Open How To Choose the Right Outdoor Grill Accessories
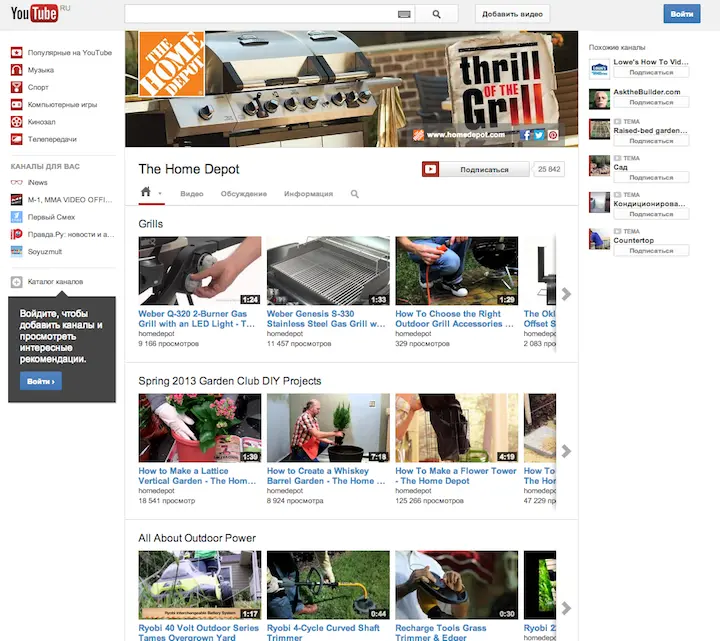The height and width of the screenshot is (641, 720). pyautogui.click(x=454, y=319)
